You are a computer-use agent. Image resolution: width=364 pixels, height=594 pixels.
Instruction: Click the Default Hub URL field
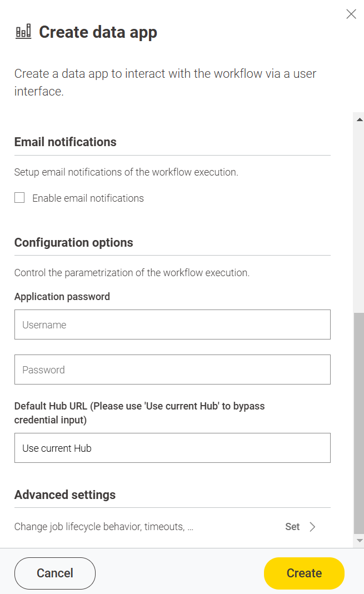pos(172,448)
